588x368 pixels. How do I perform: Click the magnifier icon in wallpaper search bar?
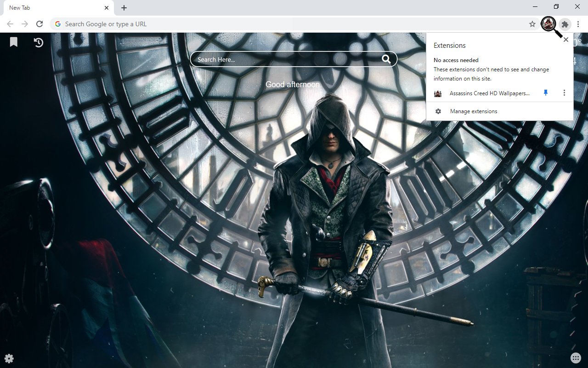[x=386, y=59]
